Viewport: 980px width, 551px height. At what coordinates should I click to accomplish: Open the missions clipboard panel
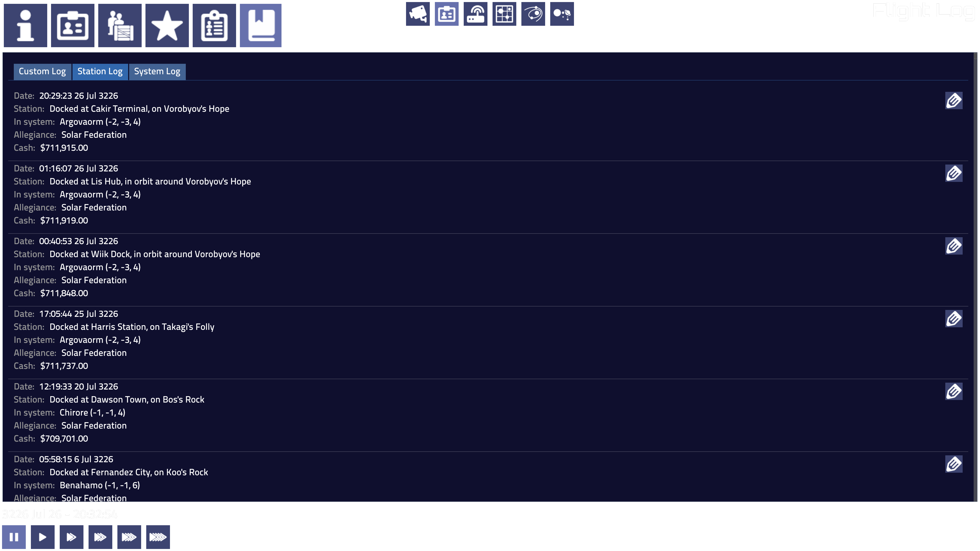(x=214, y=25)
